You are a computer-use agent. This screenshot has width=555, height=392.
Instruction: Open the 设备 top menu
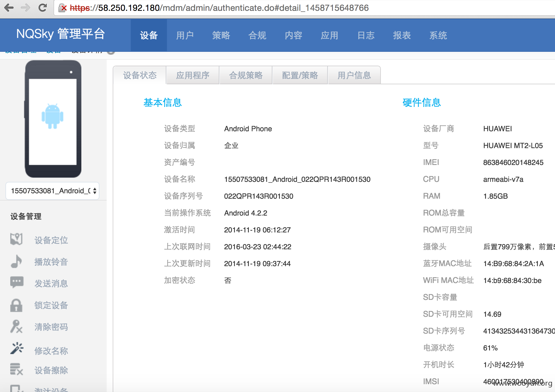(x=149, y=35)
